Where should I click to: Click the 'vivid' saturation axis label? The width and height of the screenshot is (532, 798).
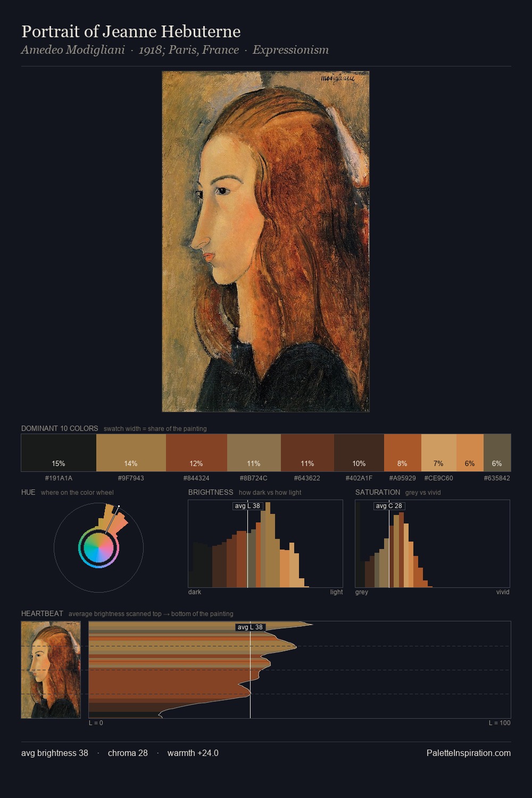(503, 592)
